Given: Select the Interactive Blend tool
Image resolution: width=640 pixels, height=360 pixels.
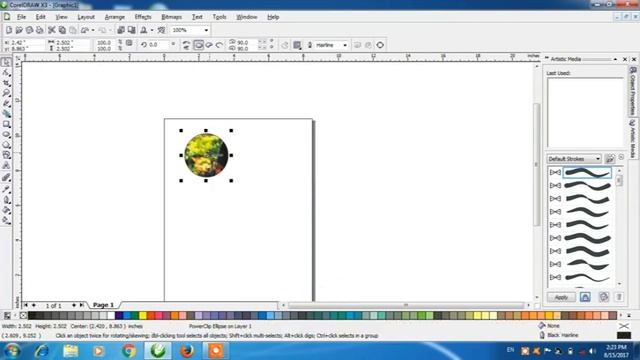Looking at the screenshot, I should pos(6,178).
